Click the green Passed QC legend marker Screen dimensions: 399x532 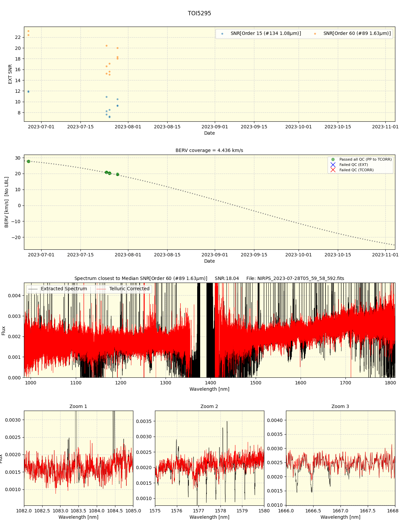click(333, 160)
